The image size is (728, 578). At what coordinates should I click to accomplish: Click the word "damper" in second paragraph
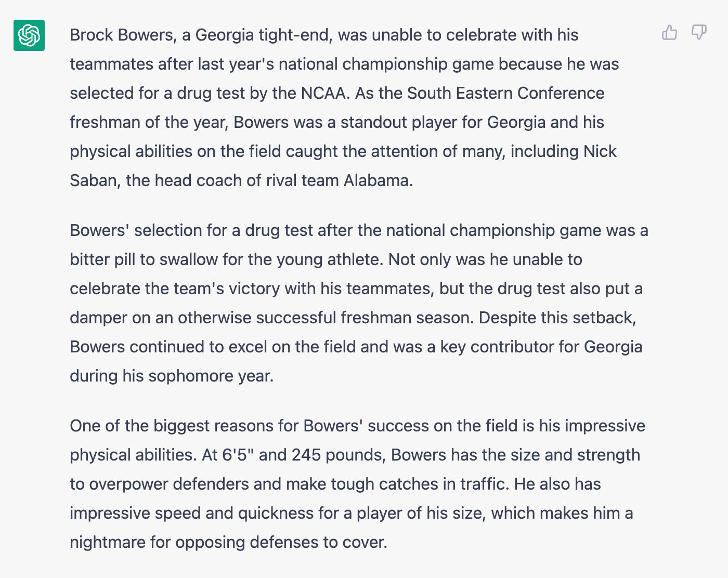tap(98, 318)
